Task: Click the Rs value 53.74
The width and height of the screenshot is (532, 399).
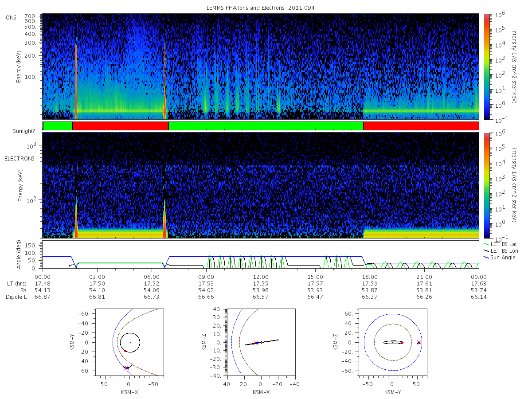Action: 479,290
